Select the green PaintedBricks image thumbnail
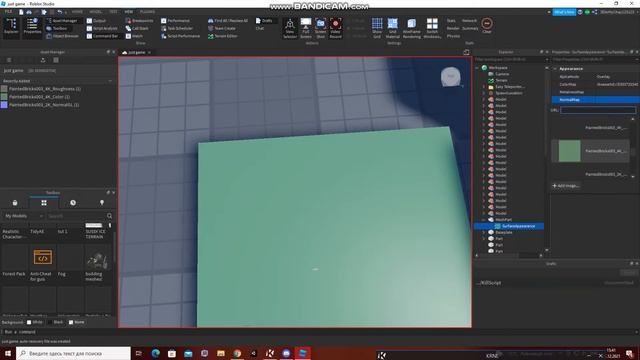Screen dimensions: 640x360 (x=569, y=151)
